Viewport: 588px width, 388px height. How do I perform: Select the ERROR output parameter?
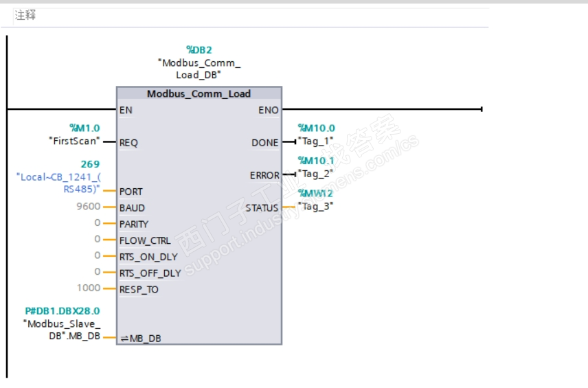pos(264,175)
